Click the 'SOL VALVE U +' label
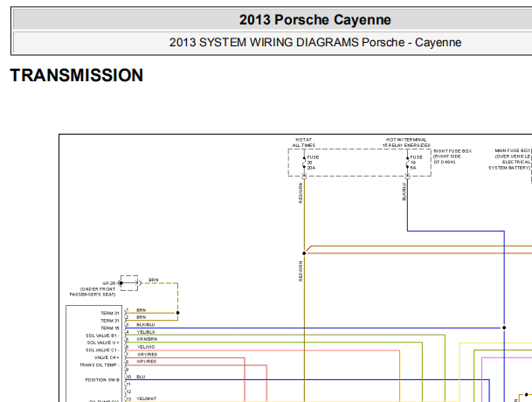This screenshot has width=532, height=402. (103, 343)
